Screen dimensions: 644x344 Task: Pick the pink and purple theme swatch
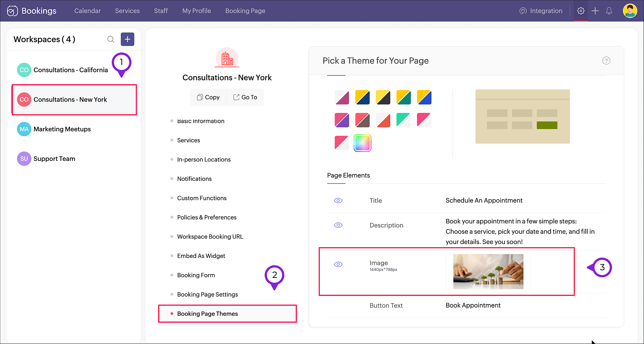click(342, 120)
